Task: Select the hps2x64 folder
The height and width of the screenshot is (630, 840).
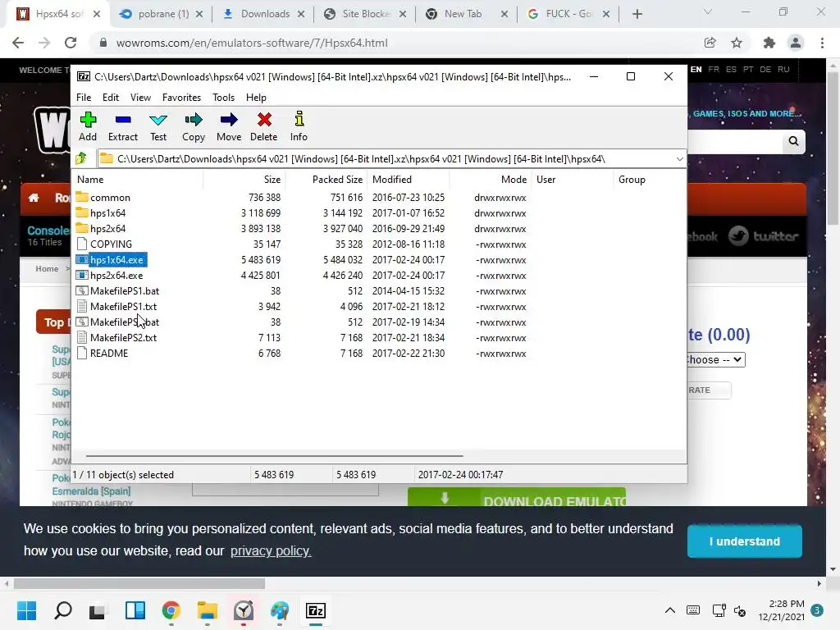Action: click(x=107, y=229)
